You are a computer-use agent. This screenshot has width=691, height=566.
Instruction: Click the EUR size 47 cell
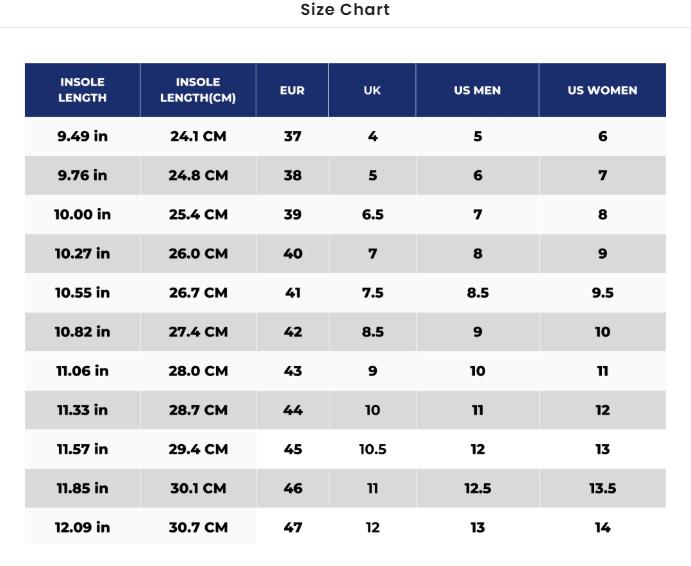pos(292,527)
